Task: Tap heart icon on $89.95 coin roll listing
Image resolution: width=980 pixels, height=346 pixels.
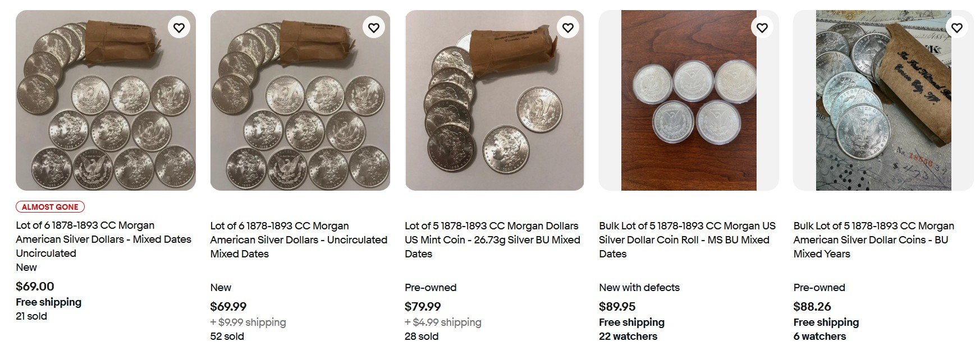Action: pos(762,27)
